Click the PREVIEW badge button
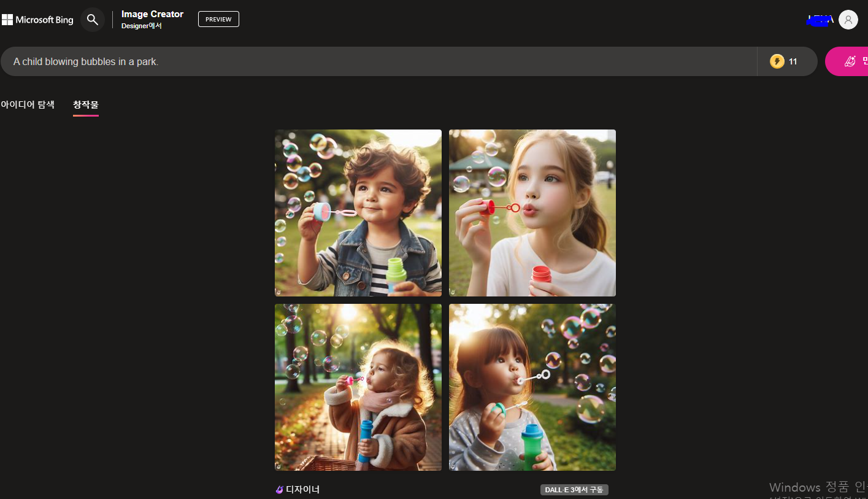 (218, 19)
